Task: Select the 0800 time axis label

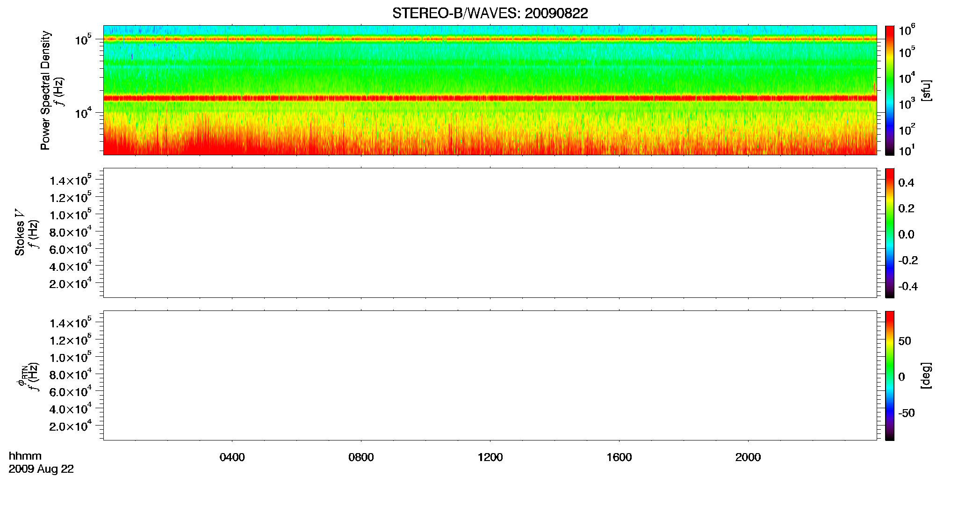Action: pos(361,457)
